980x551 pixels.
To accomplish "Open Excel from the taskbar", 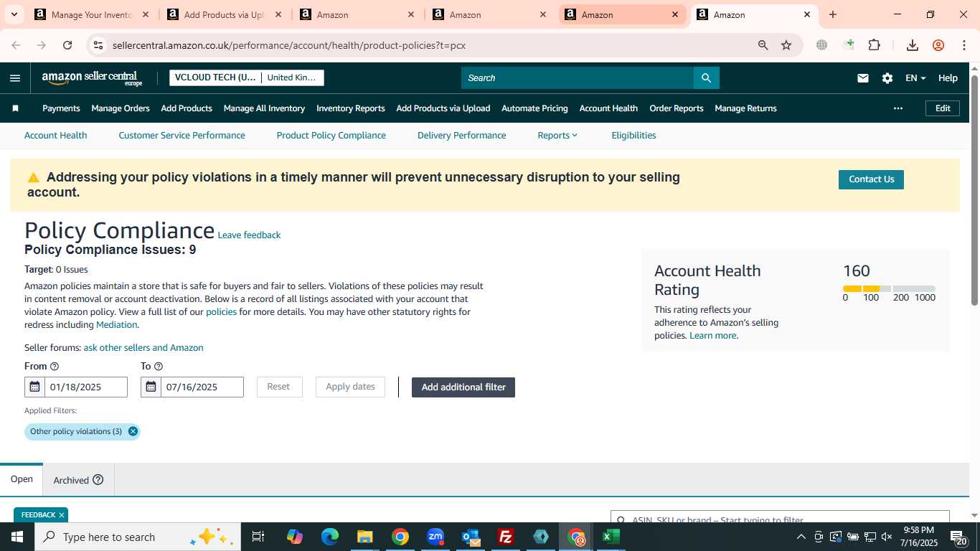I will [611, 537].
